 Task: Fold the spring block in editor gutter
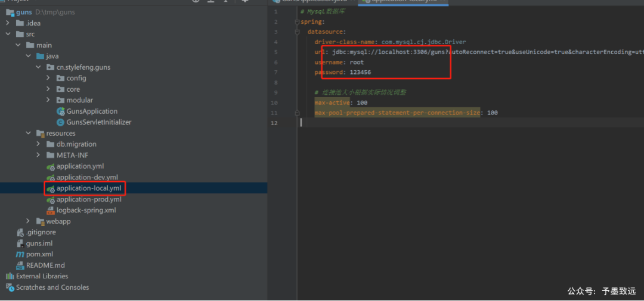296,22
